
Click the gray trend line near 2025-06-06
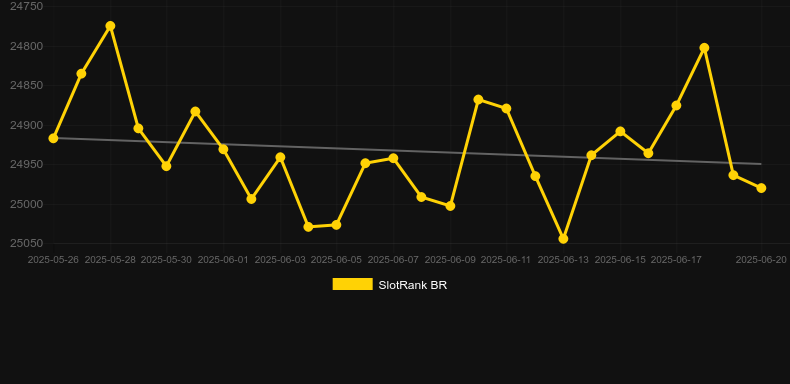point(365,149)
